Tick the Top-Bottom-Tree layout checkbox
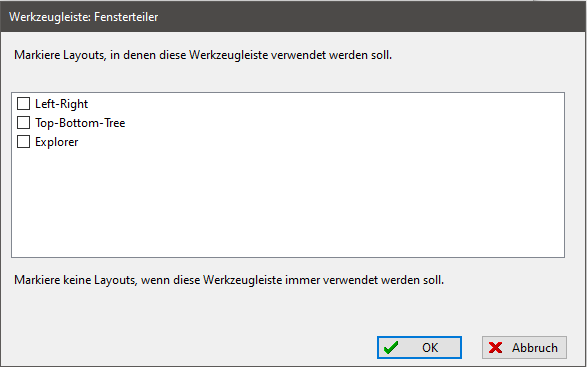Image resolution: width=587 pixels, height=367 pixels. point(23,123)
